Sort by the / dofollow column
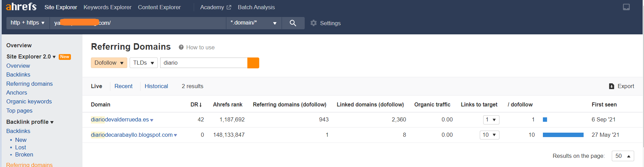 pyautogui.click(x=520, y=104)
